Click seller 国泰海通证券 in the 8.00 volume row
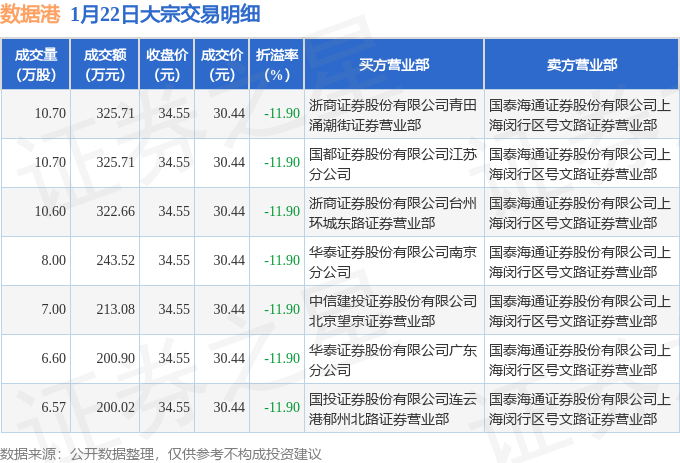The height and width of the screenshot is (463, 680). pyautogui.click(x=580, y=262)
